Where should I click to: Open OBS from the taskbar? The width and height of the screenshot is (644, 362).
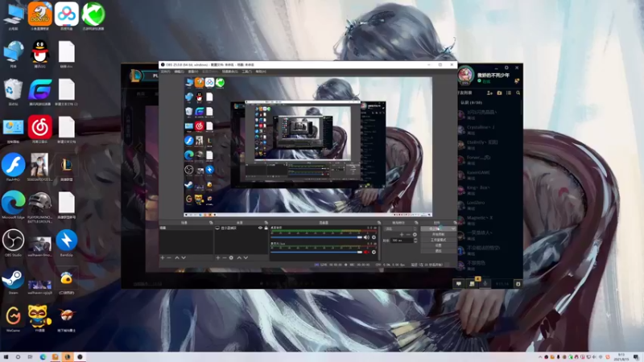[x=80, y=357]
